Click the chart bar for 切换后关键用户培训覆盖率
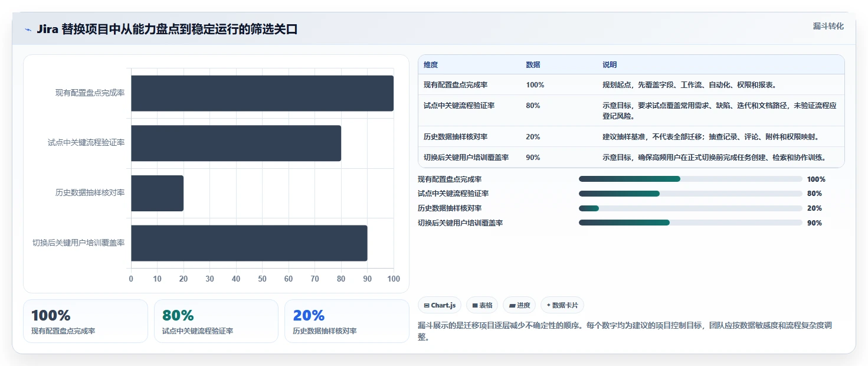Image resolution: width=868 pixels, height=366 pixels. [249, 243]
